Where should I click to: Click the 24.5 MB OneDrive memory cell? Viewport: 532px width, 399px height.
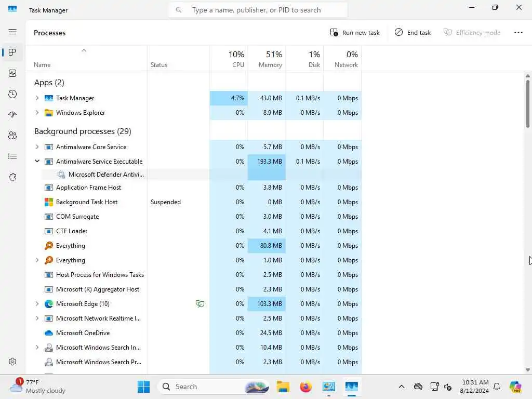[x=267, y=333]
